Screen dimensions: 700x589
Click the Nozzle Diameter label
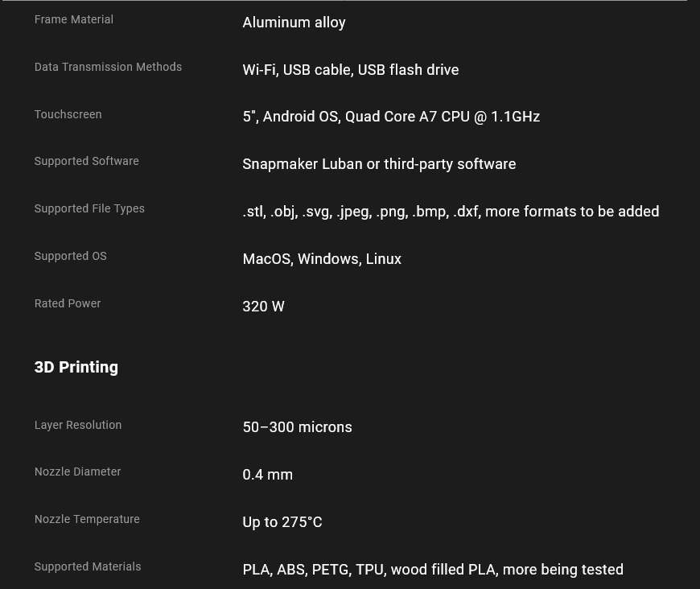[x=78, y=472]
